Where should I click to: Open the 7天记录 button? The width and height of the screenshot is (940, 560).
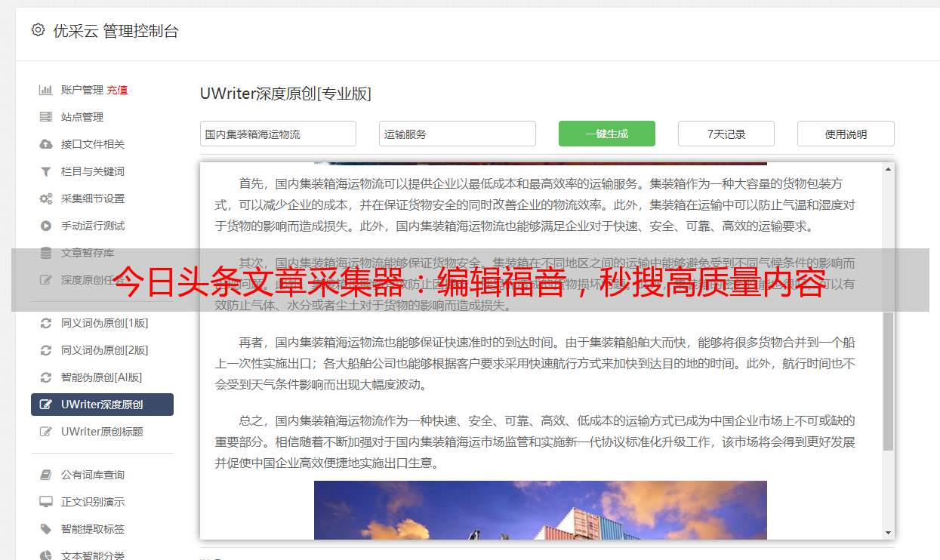click(726, 134)
